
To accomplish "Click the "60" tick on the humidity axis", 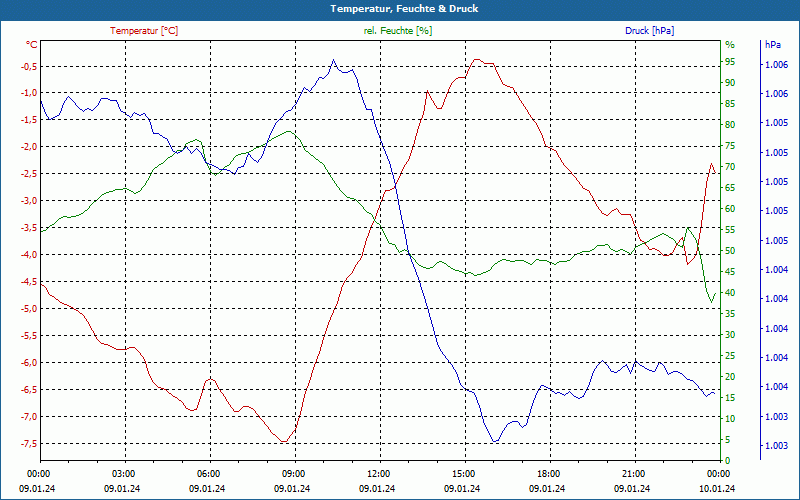I will (x=730, y=209).
